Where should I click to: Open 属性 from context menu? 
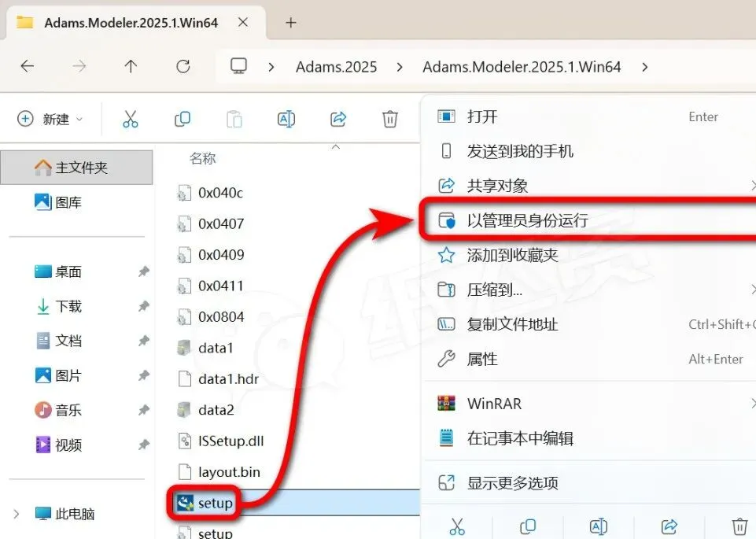click(588, 359)
